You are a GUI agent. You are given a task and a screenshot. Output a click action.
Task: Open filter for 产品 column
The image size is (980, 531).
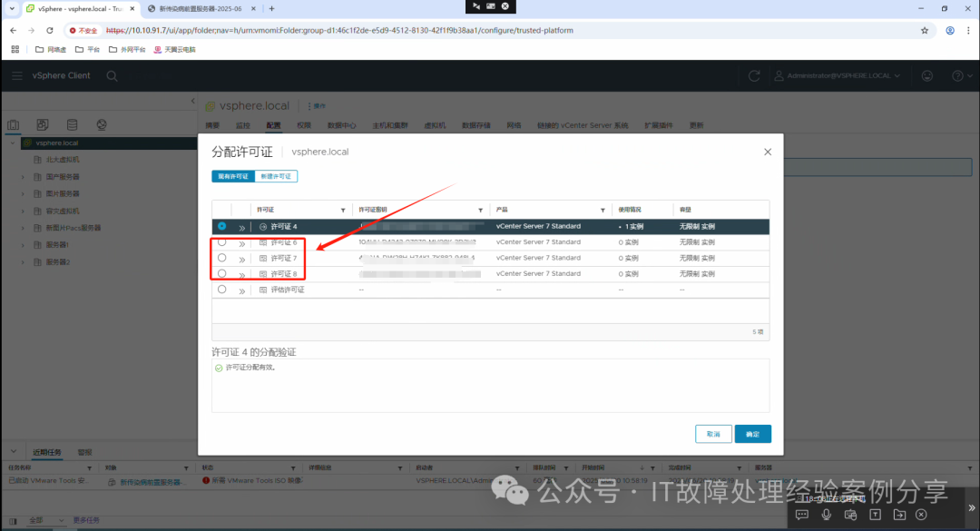coord(603,211)
